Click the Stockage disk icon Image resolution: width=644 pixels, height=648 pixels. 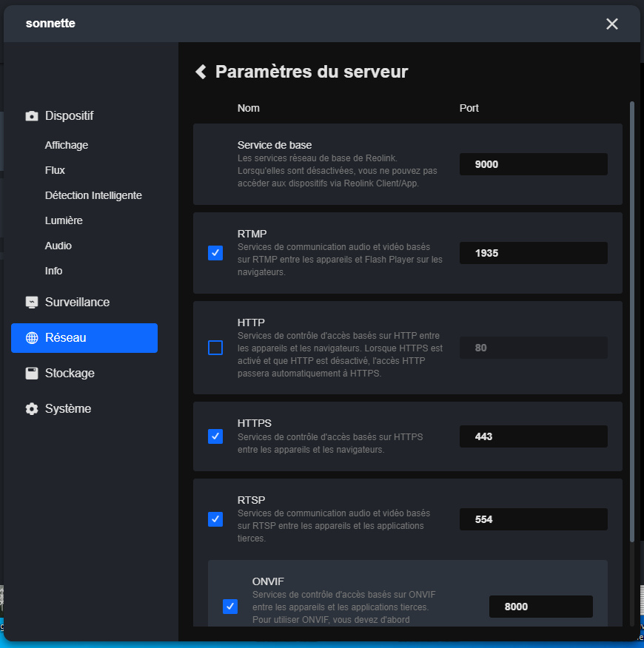click(32, 374)
